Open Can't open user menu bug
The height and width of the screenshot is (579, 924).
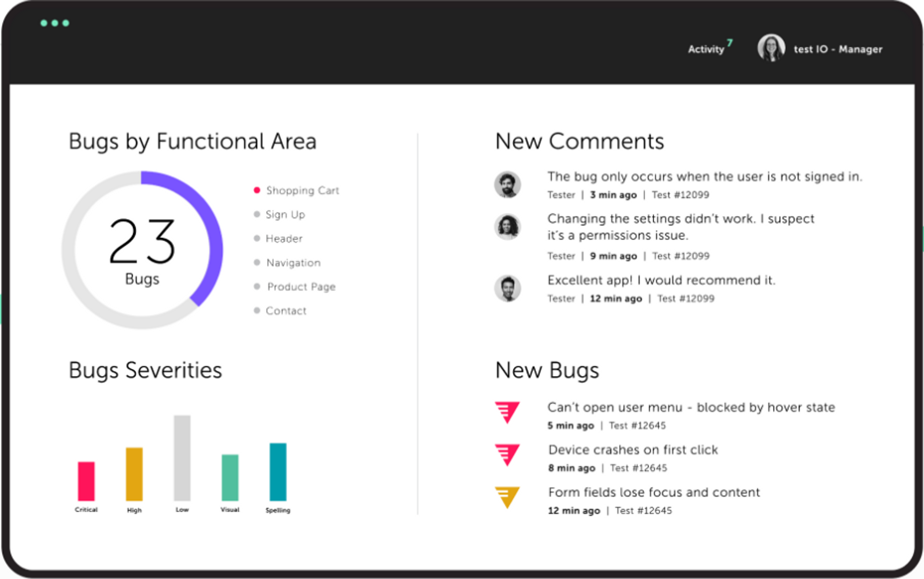(691, 407)
